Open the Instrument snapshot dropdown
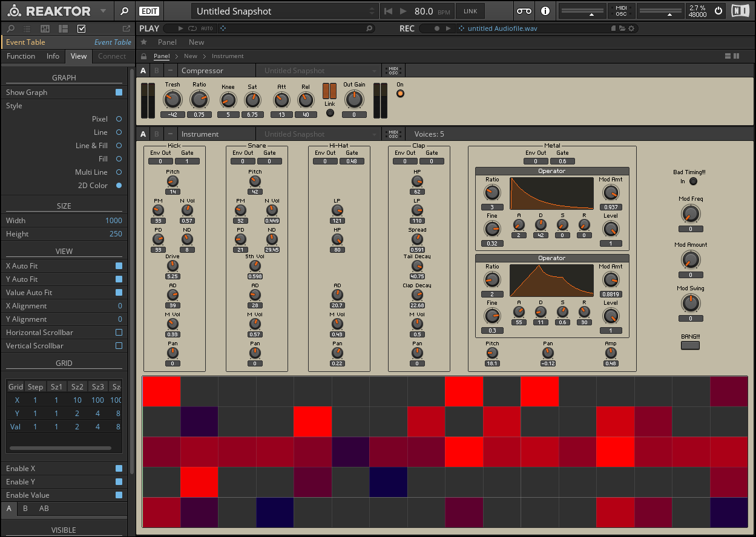756x537 pixels. tap(318, 134)
